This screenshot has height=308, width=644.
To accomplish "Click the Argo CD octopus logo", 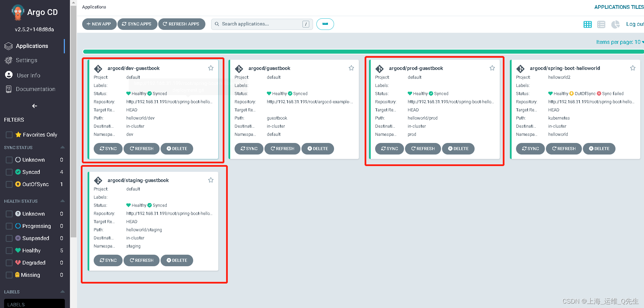I will coord(18,13).
